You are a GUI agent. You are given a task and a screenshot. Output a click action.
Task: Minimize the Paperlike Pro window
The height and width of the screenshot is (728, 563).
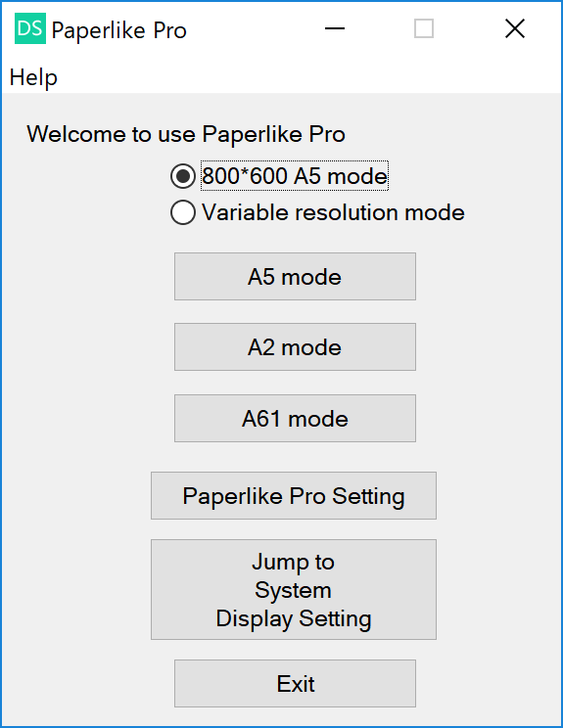point(335,28)
